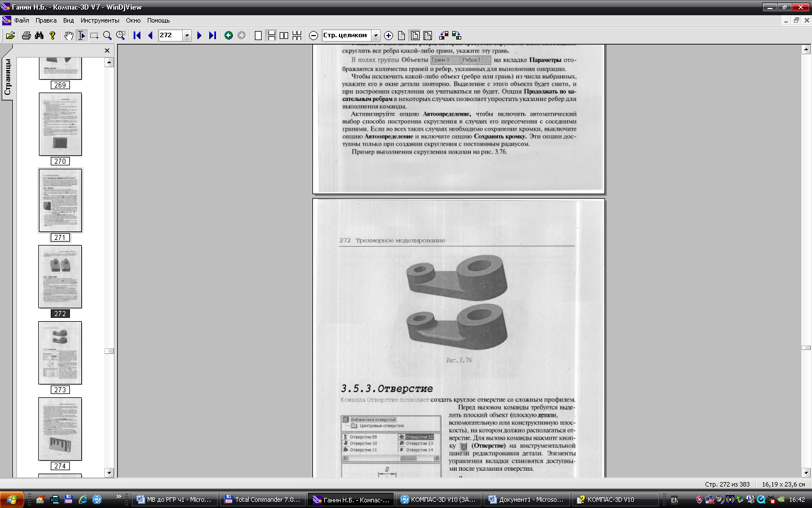Viewport: 812px width, 508px height.
Task: Open the Правка menu
Action: click(46, 20)
